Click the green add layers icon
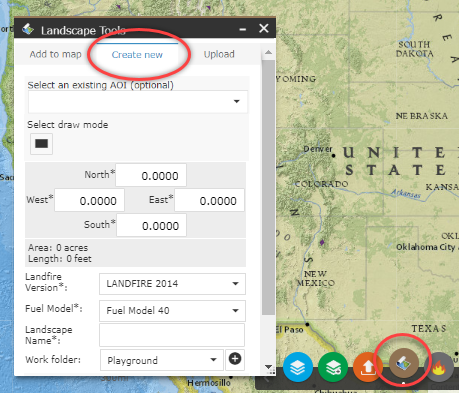Image resolution: width=459 pixels, height=393 pixels. 333,367
